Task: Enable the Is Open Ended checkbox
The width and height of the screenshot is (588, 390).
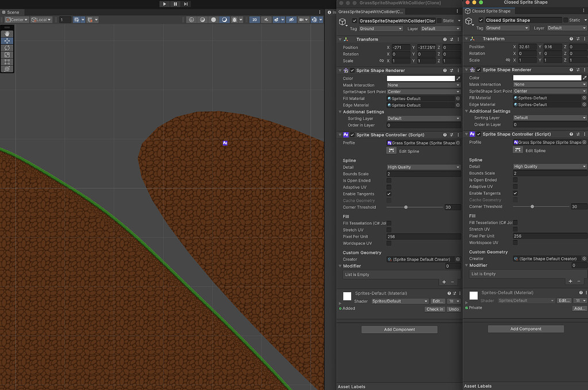Action: [x=388, y=180]
